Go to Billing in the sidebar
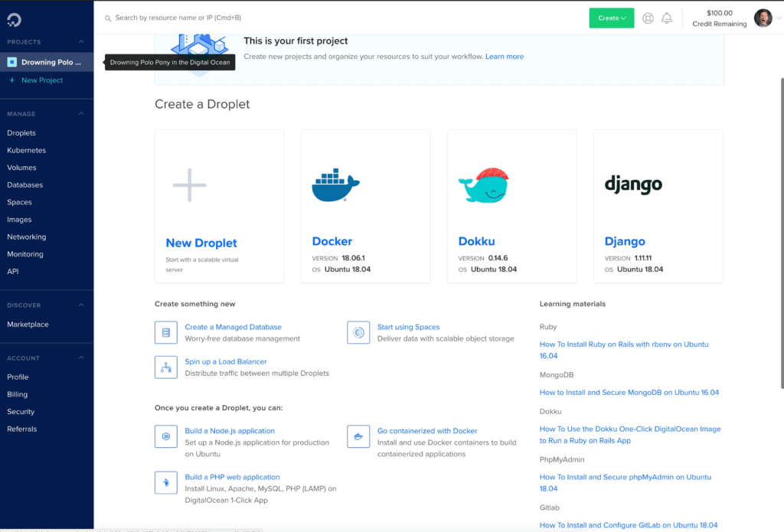Viewport: 784px width, 532px height. coord(18,394)
